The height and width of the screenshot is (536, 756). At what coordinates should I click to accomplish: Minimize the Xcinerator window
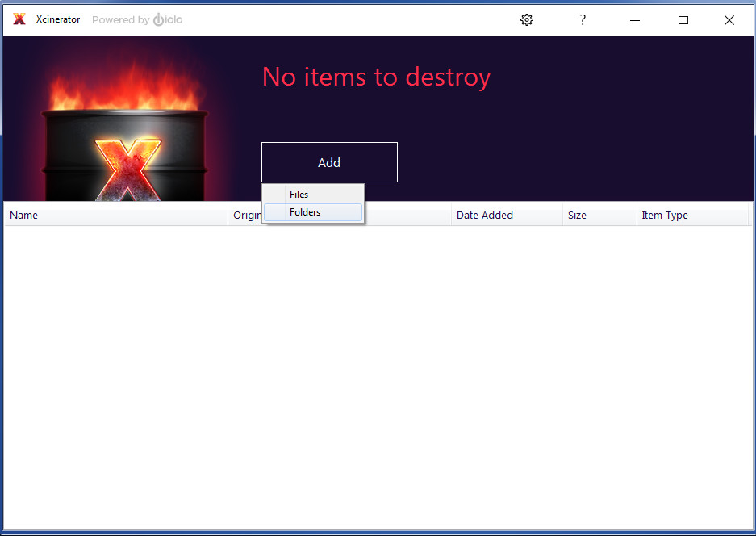(x=634, y=19)
